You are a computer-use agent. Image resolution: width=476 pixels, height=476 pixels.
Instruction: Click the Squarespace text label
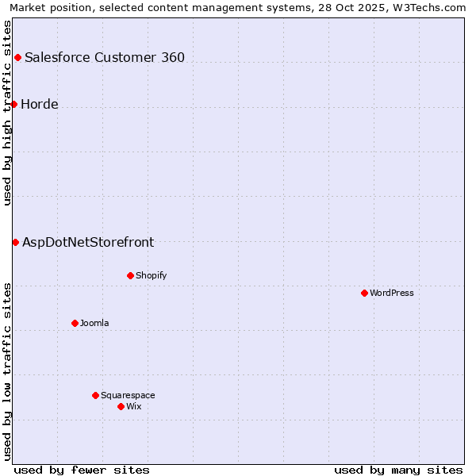pos(128,395)
